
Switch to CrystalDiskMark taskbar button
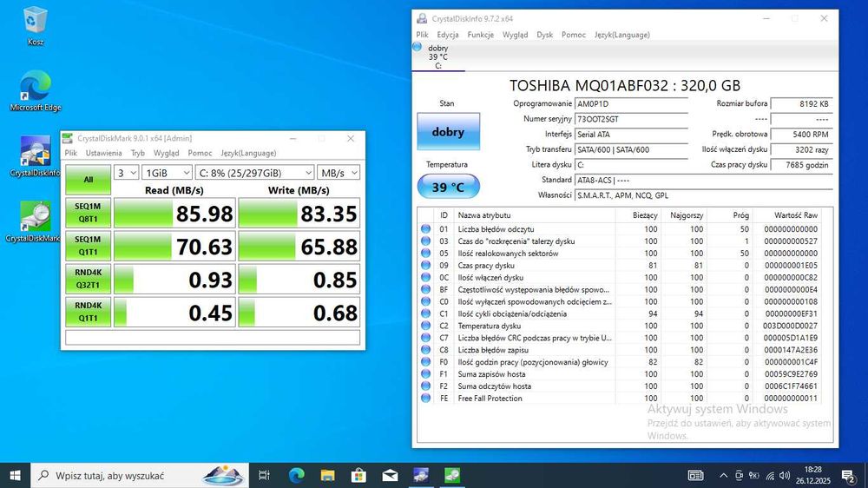pyautogui.click(x=452, y=475)
